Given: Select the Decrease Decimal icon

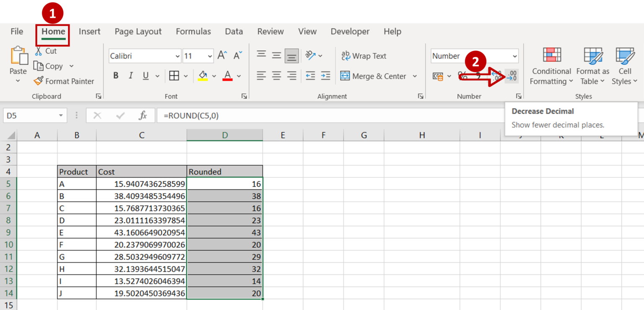Looking at the screenshot, I should click(x=512, y=76).
